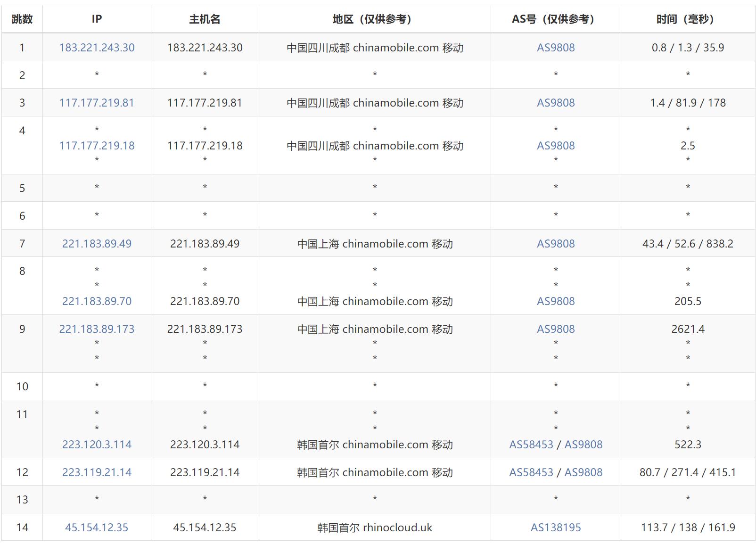Click hop number 5 cell
Screen dimensions: 756x544
(22, 188)
